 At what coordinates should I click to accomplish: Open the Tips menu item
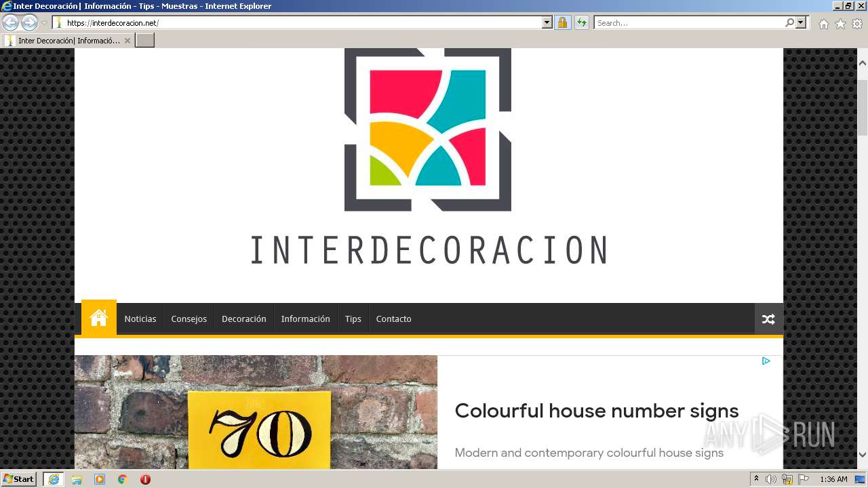(353, 319)
